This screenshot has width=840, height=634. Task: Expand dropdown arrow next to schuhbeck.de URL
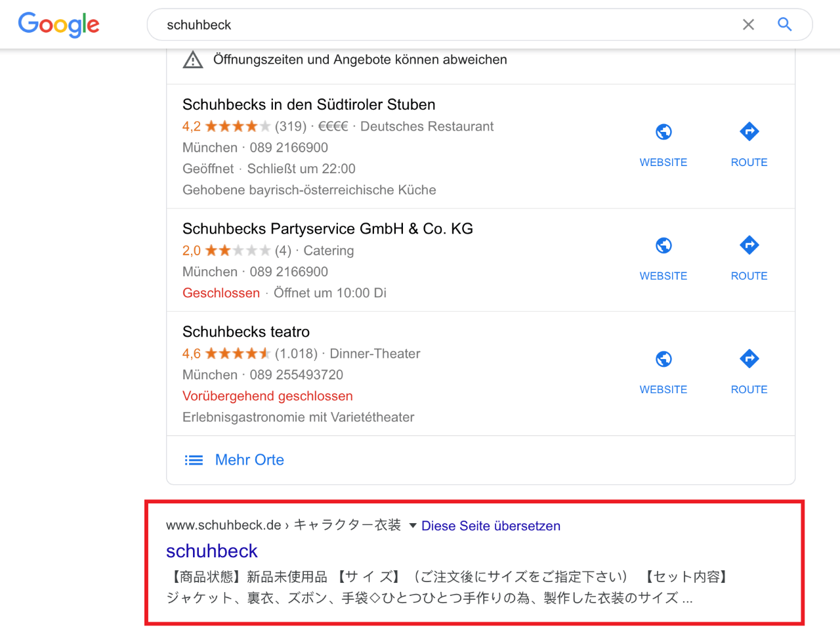(x=413, y=526)
